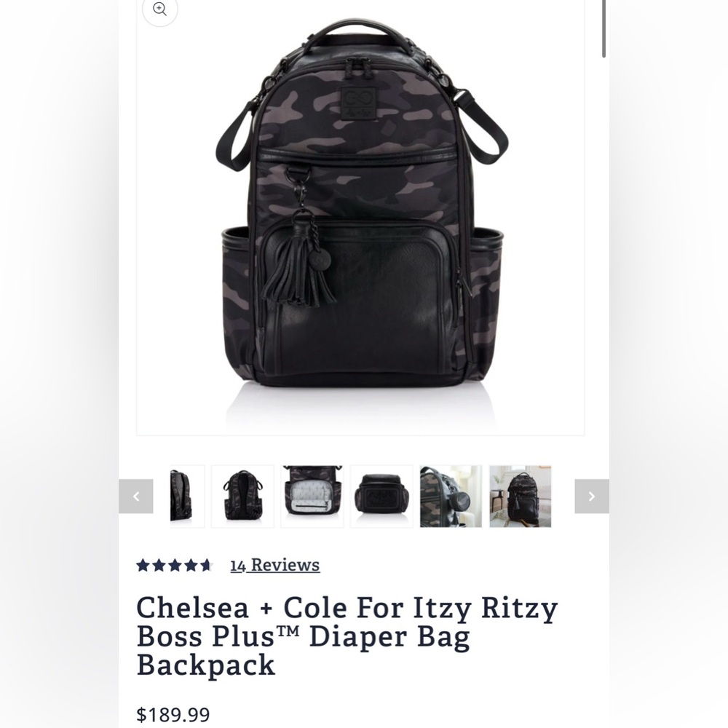Screen dimensions: 728x728
Task: Show previous thumbnails with left arrow
Action: click(136, 496)
